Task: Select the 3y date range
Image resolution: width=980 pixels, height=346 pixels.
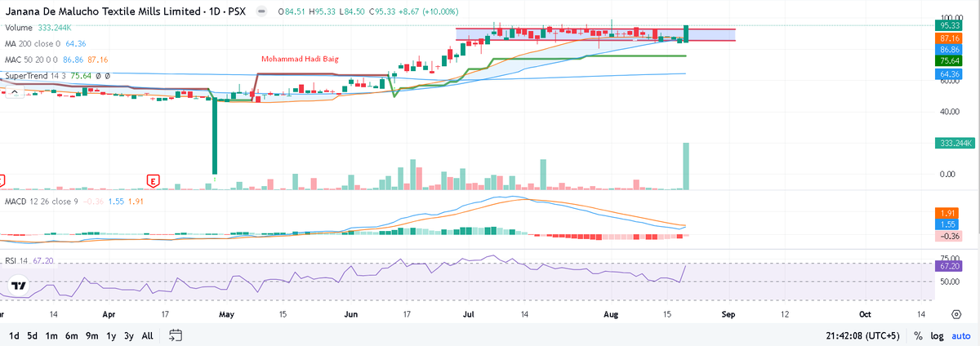Action: coord(129,335)
